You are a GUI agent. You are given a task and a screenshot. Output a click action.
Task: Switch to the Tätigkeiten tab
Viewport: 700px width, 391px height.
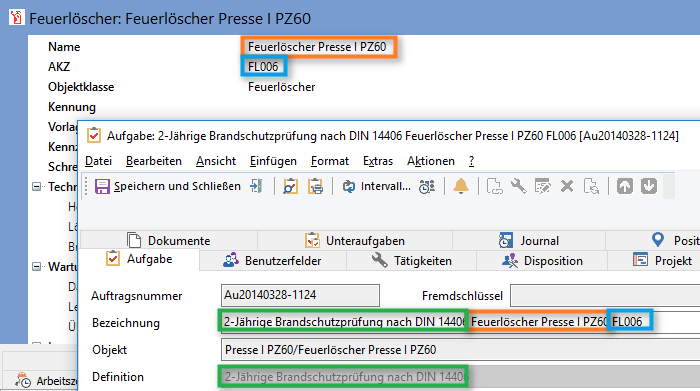[x=411, y=261]
